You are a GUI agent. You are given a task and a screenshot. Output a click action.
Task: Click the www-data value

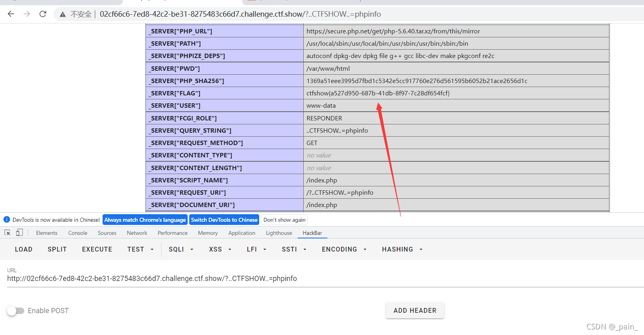point(321,106)
